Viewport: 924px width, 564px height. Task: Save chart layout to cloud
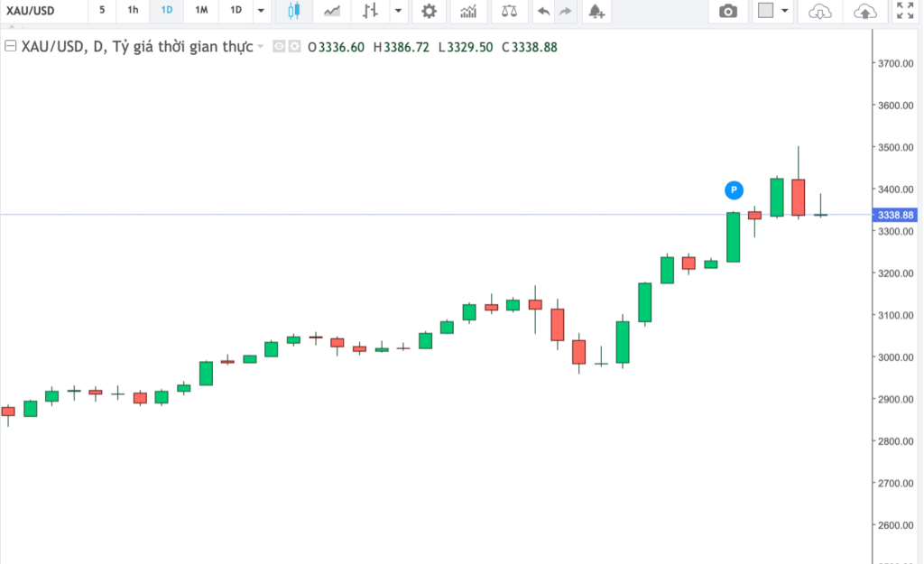click(864, 12)
